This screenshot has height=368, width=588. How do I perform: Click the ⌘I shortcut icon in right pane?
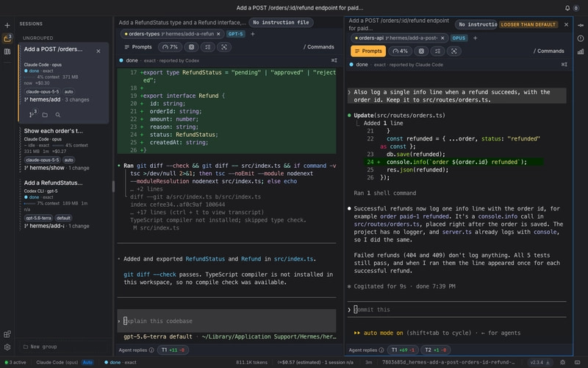[564, 65]
